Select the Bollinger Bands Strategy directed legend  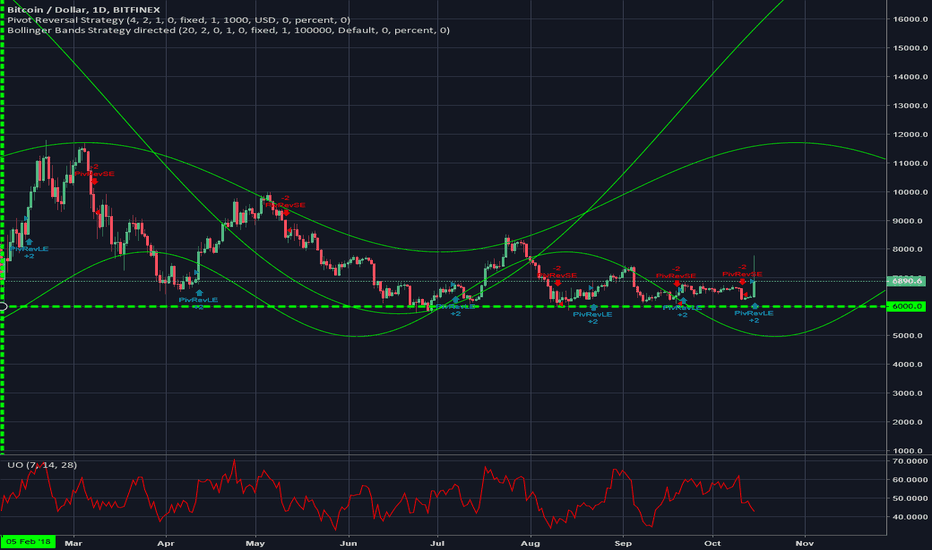228,30
